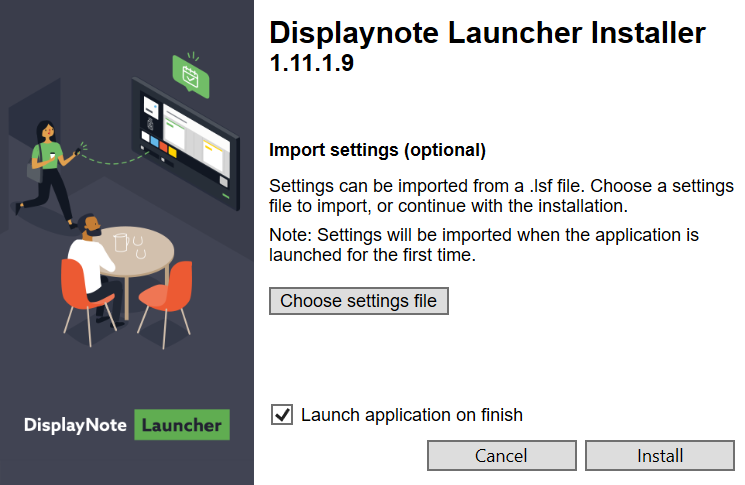Click the note about first-time launch import
Viewport: 745px width, 485px height.
484,245
